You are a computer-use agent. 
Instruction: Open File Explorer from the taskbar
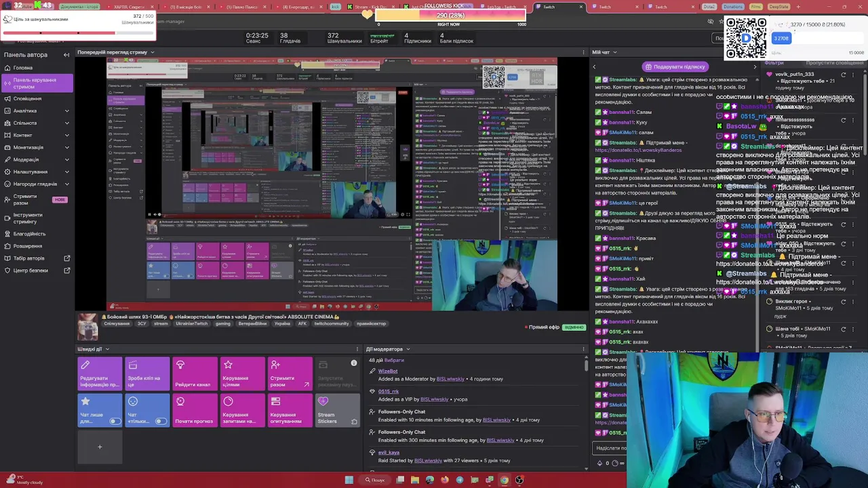coord(415,480)
